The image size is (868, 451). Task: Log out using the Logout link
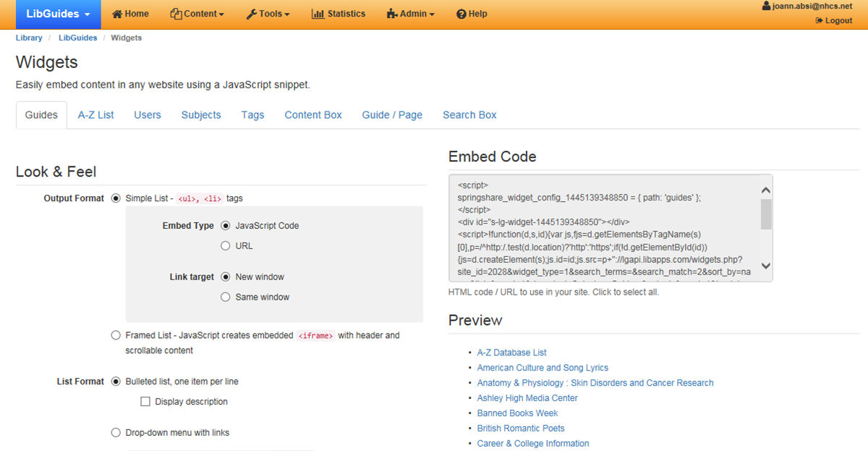pyautogui.click(x=834, y=20)
